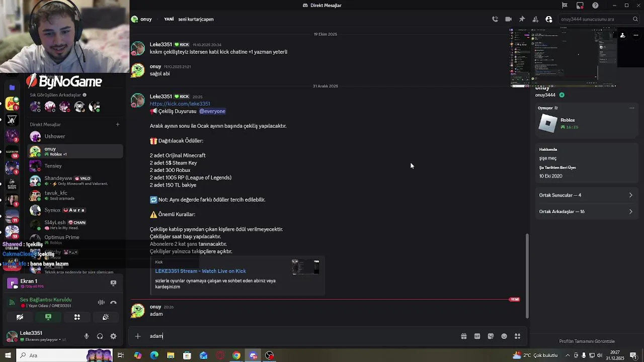Deafen with the headphones icon

coord(100,336)
